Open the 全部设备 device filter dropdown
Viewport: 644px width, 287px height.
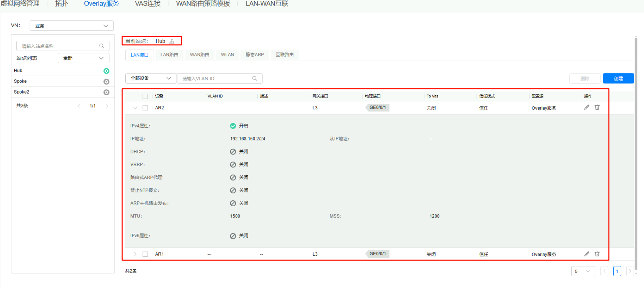151,79
